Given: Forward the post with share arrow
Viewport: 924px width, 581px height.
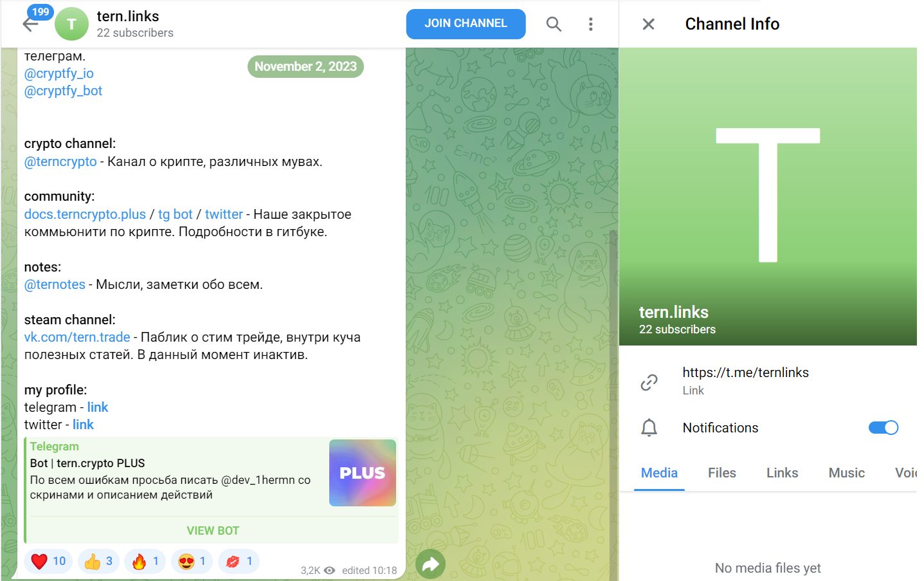Looking at the screenshot, I should click(x=430, y=564).
